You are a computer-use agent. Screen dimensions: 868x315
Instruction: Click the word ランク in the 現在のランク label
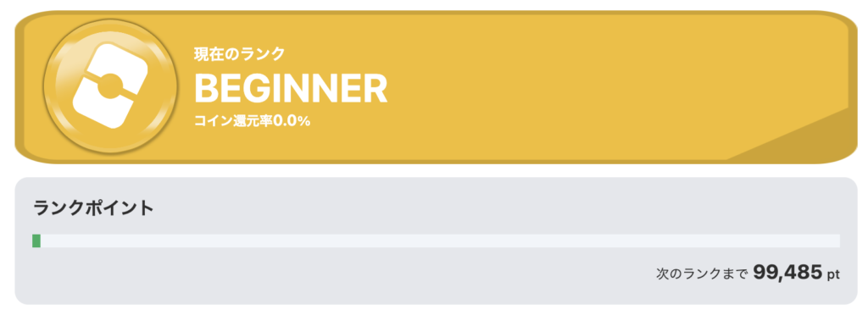click(262, 54)
